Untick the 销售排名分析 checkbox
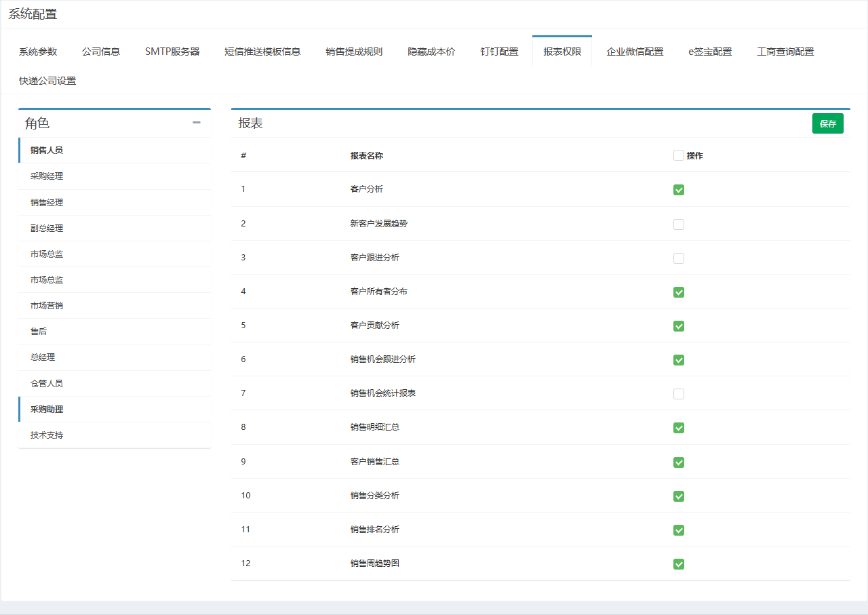This screenshot has height=615, width=868. click(679, 530)
